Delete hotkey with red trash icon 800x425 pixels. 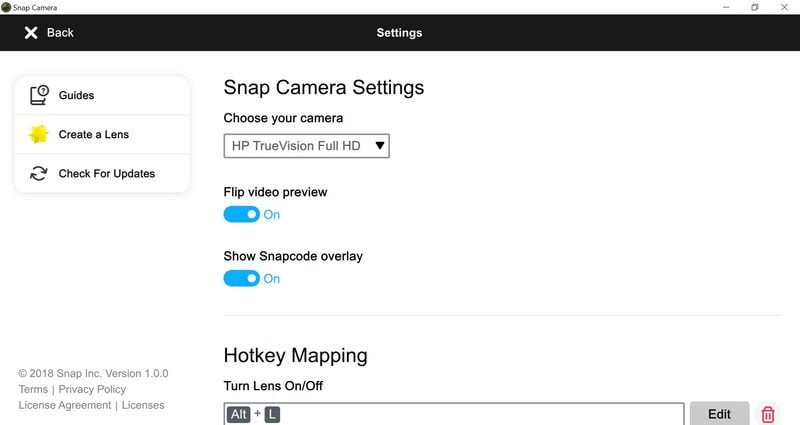(767, 414)
